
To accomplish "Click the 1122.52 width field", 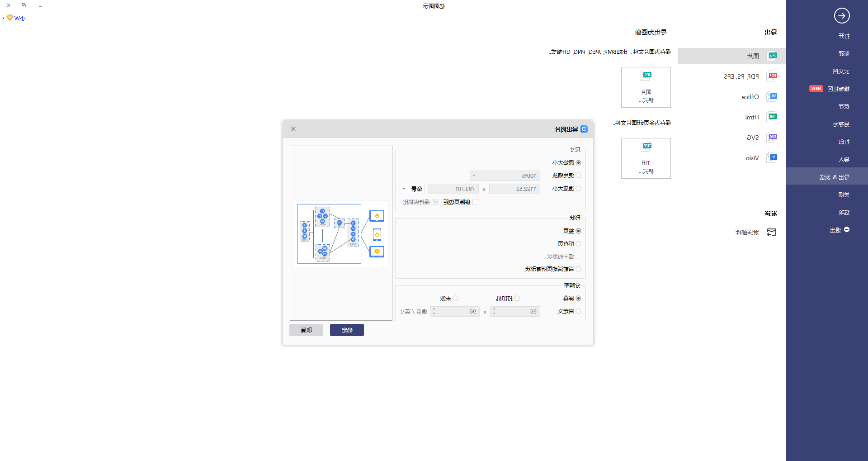I will click(x=514, y=189).
